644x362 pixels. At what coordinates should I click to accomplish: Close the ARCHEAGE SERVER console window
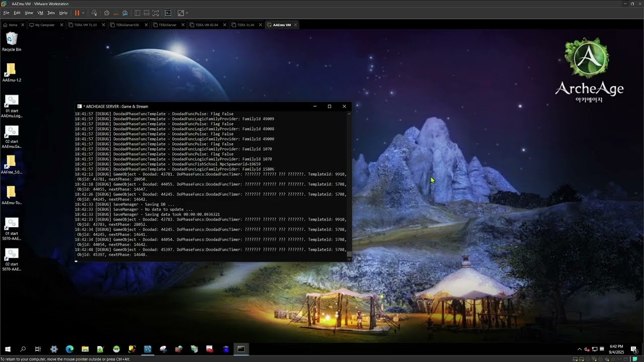pyautogui.click(x=344, y=106)
